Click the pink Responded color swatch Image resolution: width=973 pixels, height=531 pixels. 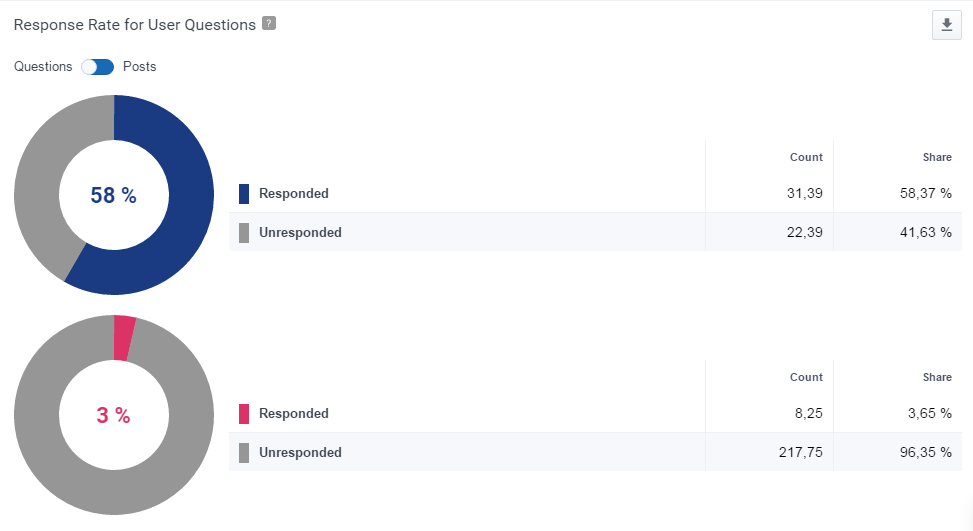point(244,414)
